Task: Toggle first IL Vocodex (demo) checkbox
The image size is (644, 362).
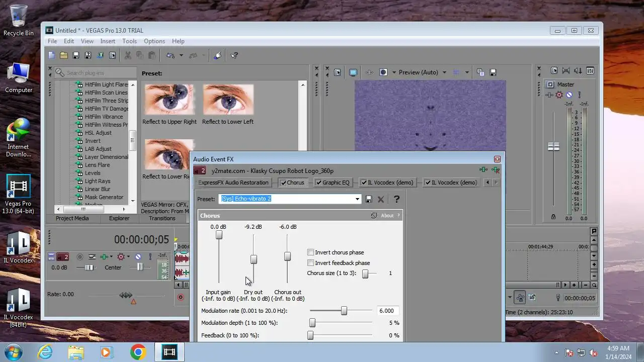Action: pyautogui.click(x=364, y=183)
